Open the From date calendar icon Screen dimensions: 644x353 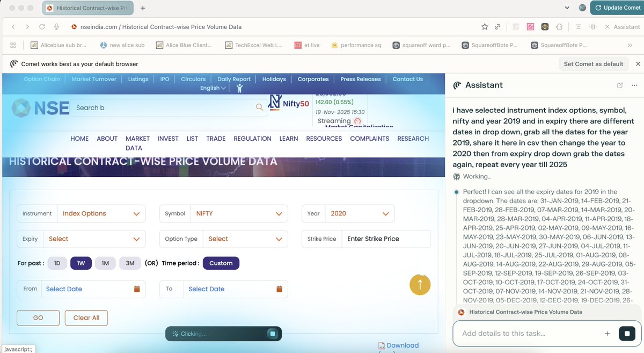[x=137, y=289]
